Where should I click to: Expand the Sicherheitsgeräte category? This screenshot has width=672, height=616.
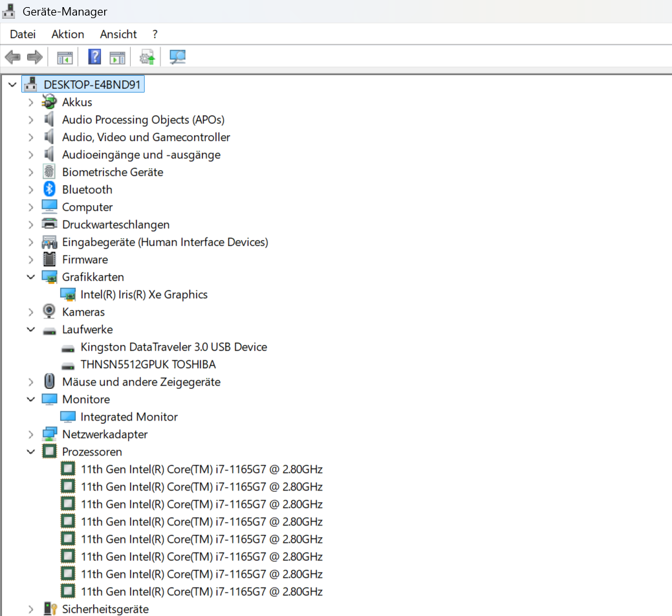point(30,609)
